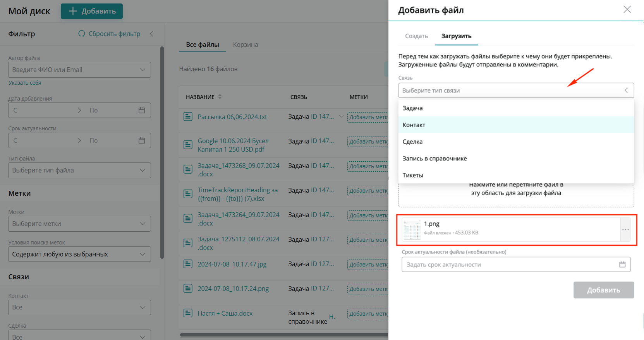Image resolution: width=644 pixels, height=340 pixels.
Task: Click the Автор файла input field
Action: click(74, 70)
